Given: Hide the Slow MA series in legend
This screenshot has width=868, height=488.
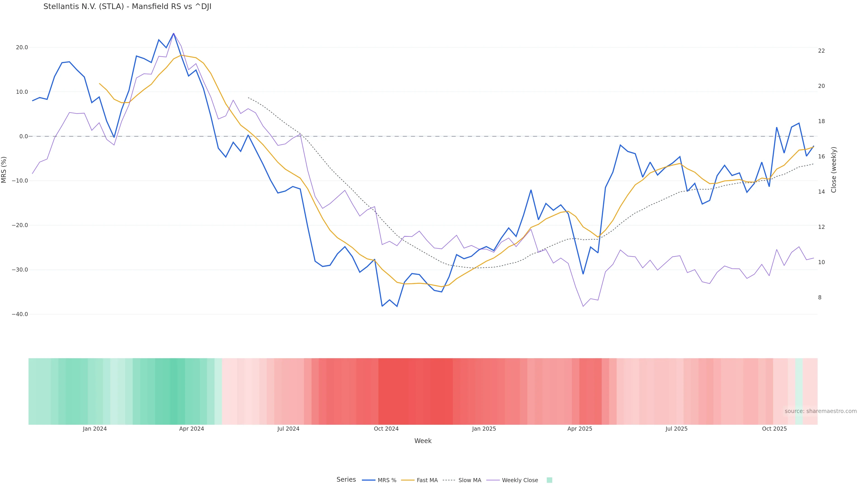Looking at the screenshot, I should 470,480.
